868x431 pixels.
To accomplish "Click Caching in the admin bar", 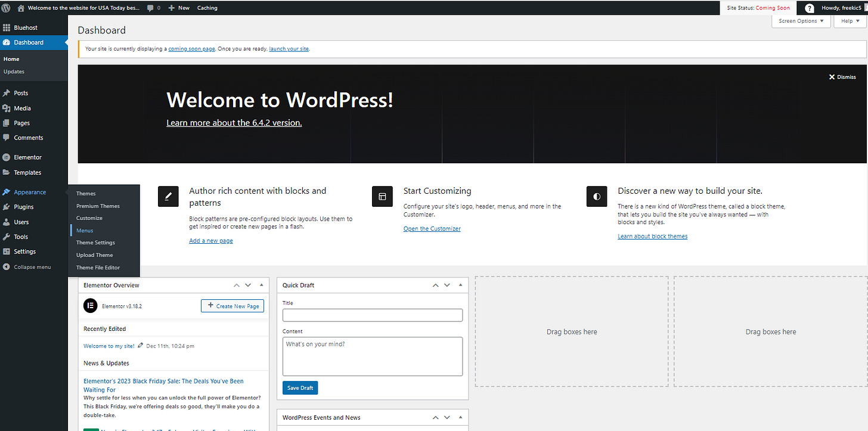I will click(x=207, y=8).
